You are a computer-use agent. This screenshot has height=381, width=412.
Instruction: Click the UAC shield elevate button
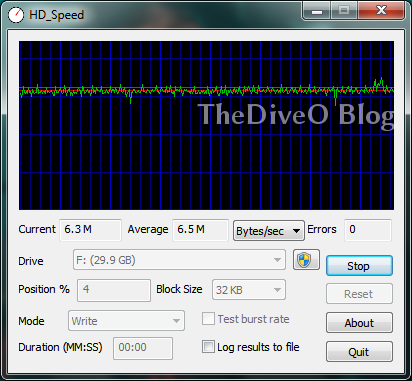pyautogui.click(x=306, y=260)
